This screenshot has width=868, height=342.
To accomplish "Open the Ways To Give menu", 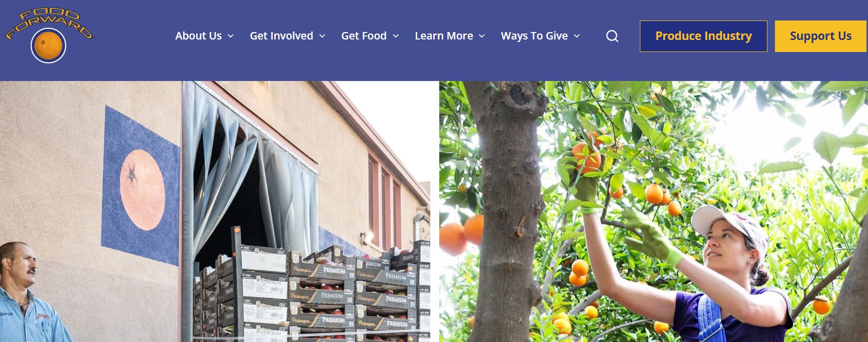I will (534, 36).
